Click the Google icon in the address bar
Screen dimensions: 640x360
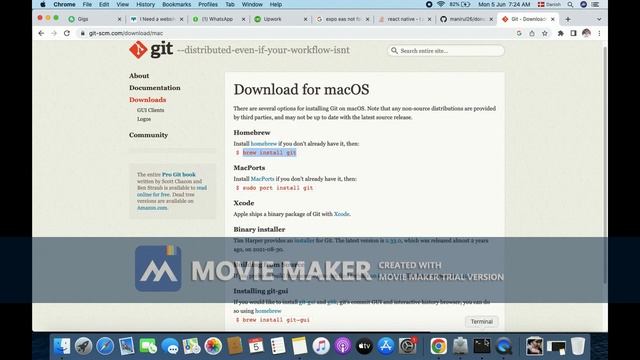519,33
